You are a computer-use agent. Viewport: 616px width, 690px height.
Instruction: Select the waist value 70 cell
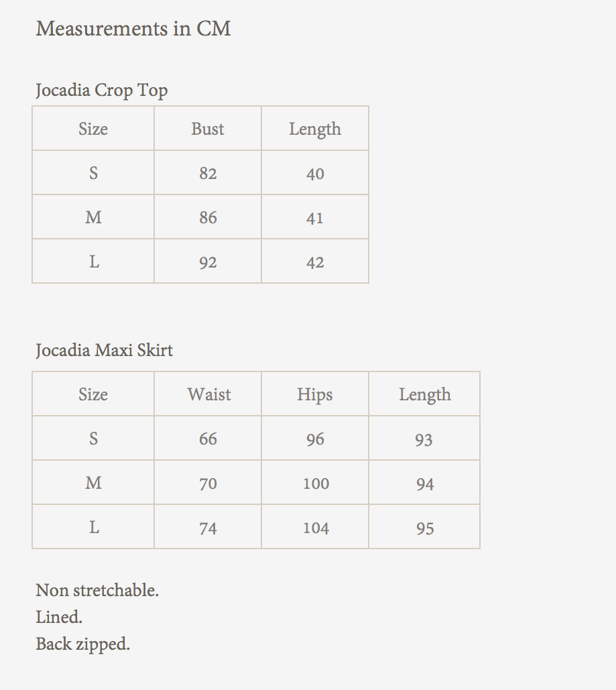point(208,483)
